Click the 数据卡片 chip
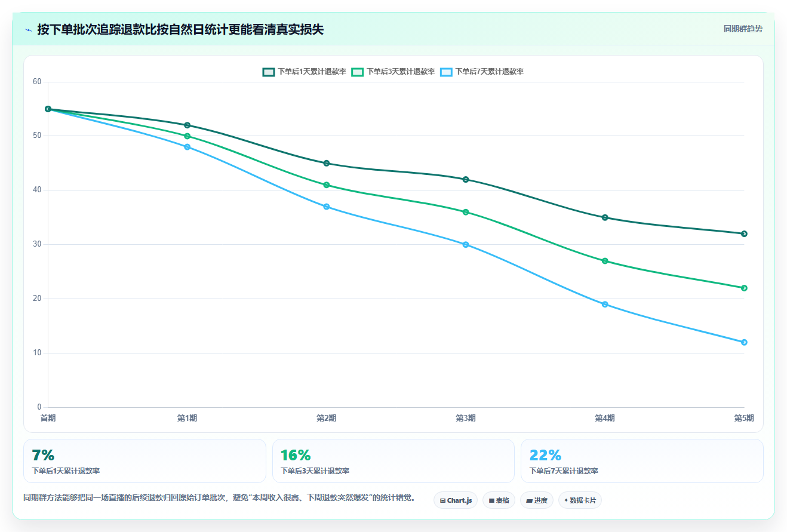The width and height of the screenshot is (787, 532). (580, 500)
